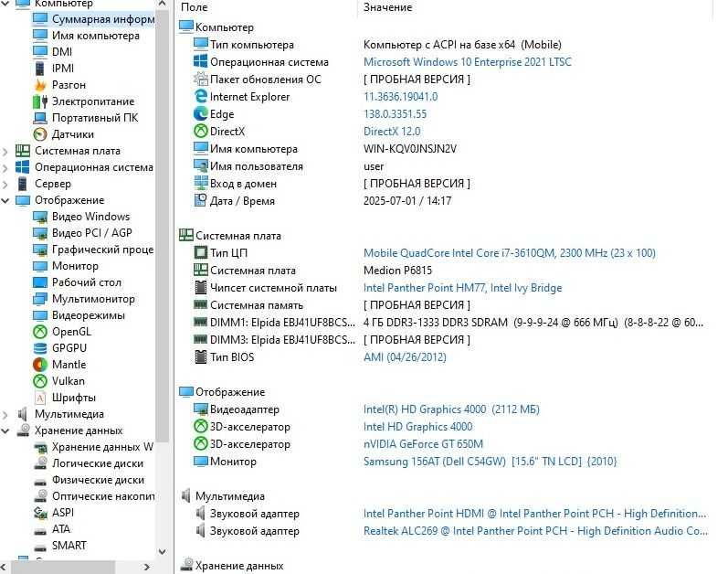
Task: Open Intel(R) HD Graphics 4000 (2112 МБ) link
Action: (451, 409)
